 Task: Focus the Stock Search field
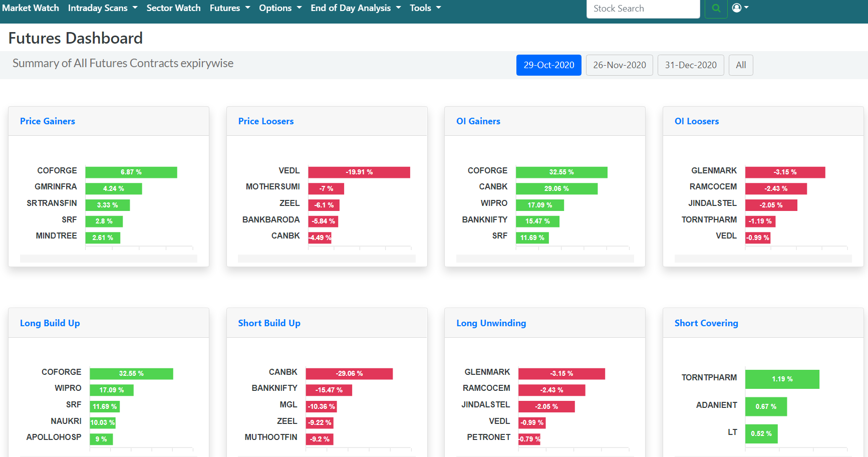tap(643, 9)
